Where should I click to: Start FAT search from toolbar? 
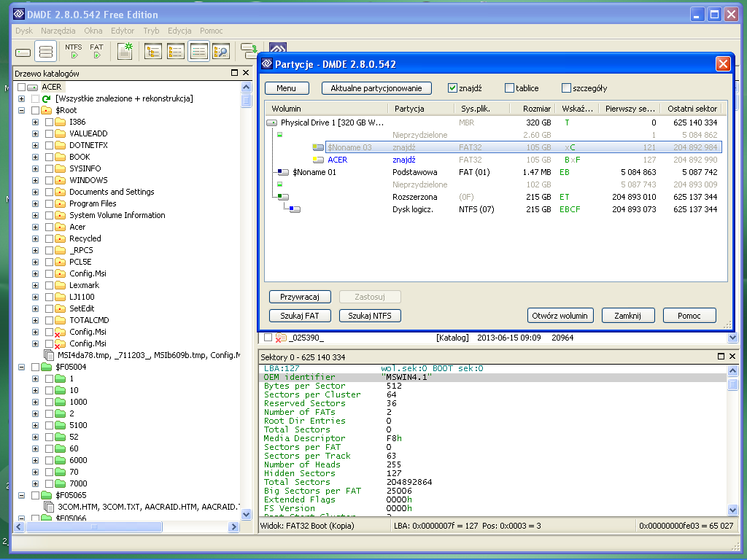click(x=97, y=52)
